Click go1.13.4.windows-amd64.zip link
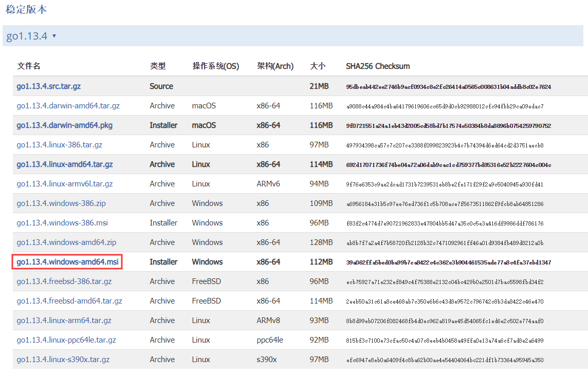 pyautogui.click(x=66, y=242)
